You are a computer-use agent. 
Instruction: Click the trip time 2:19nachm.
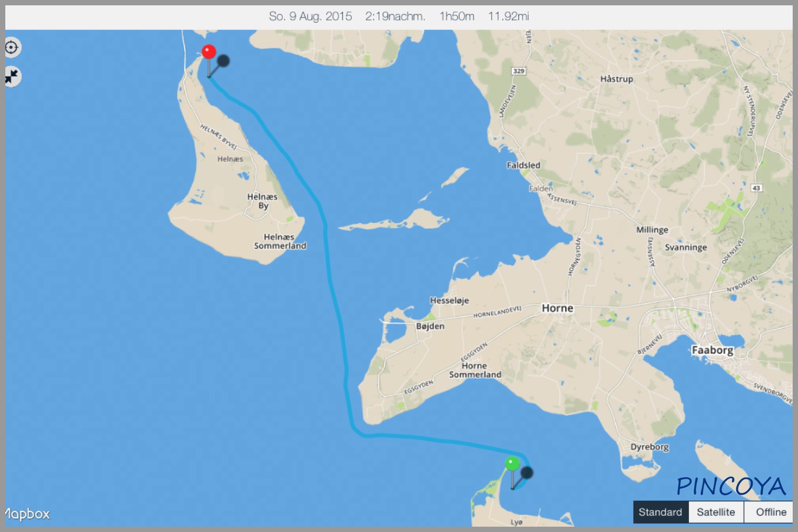395,16
